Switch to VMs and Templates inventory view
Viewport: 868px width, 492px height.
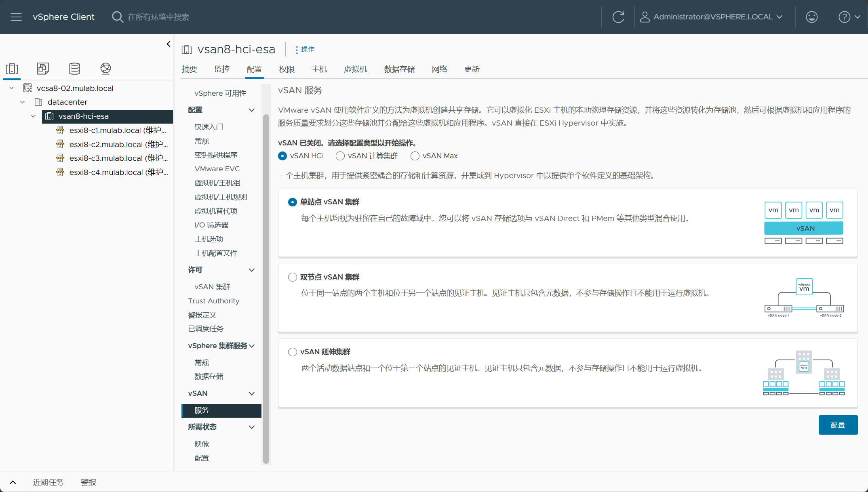point(43,69)
